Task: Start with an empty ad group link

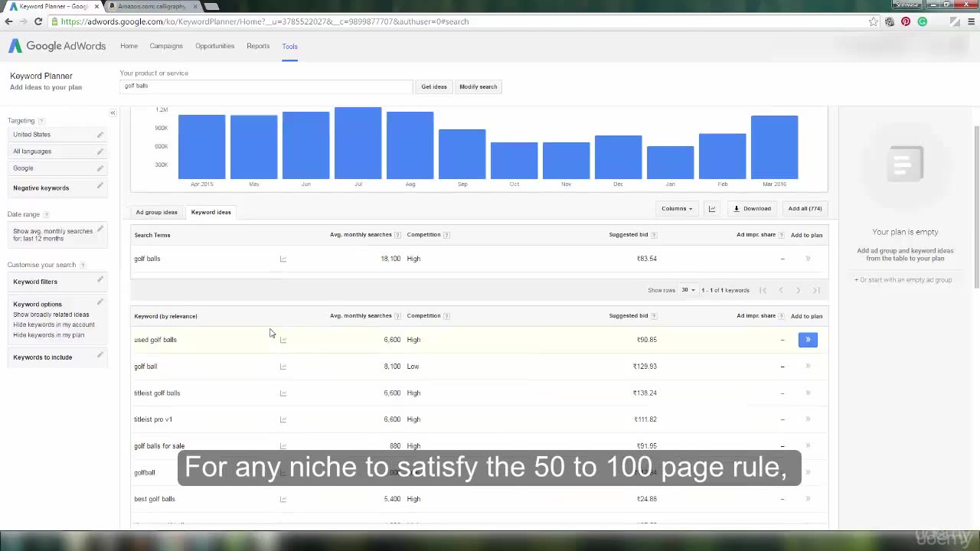Action: [903, 280]
